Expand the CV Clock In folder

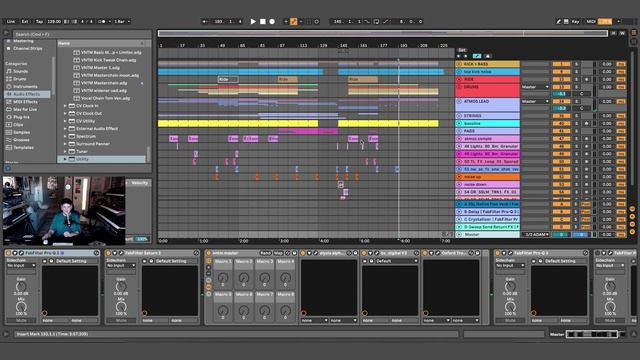(65, 106)
